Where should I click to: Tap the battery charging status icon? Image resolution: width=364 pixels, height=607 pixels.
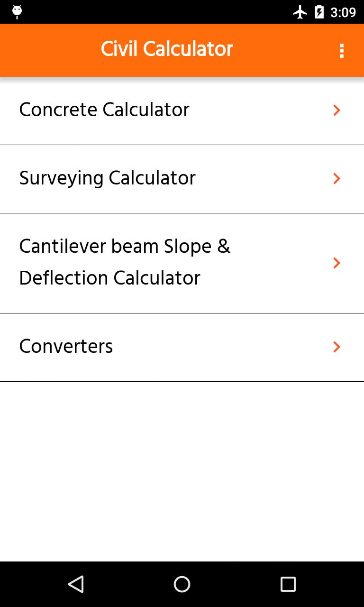tap(319, 12)
